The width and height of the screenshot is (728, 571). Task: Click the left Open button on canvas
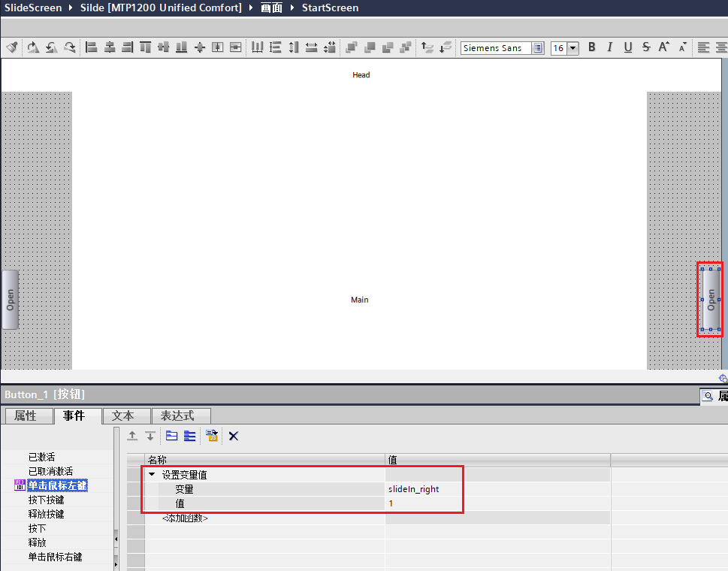[10, 300]
